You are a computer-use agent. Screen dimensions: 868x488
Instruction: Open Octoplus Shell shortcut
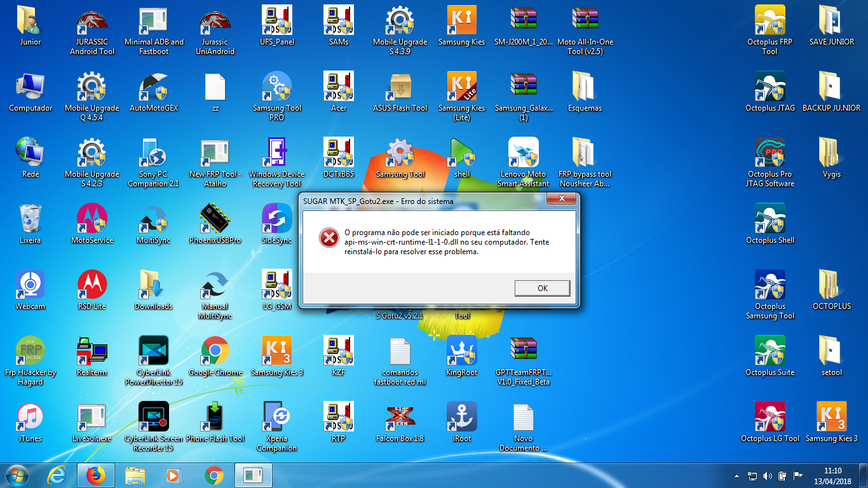[x=770, y=224]
